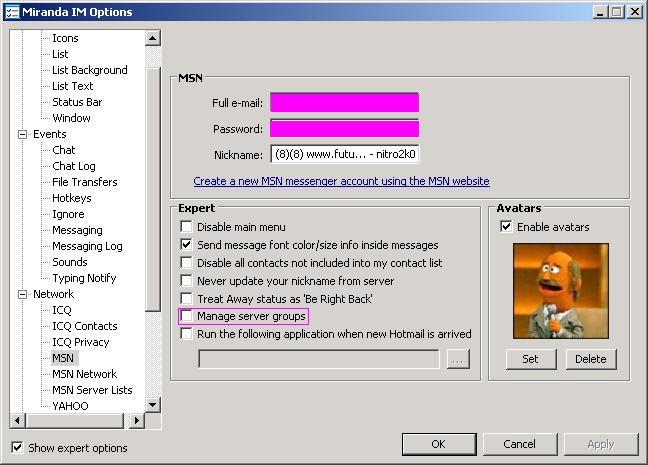Select the Window tree item
648x465 pixels.
[x=71, y=118]
